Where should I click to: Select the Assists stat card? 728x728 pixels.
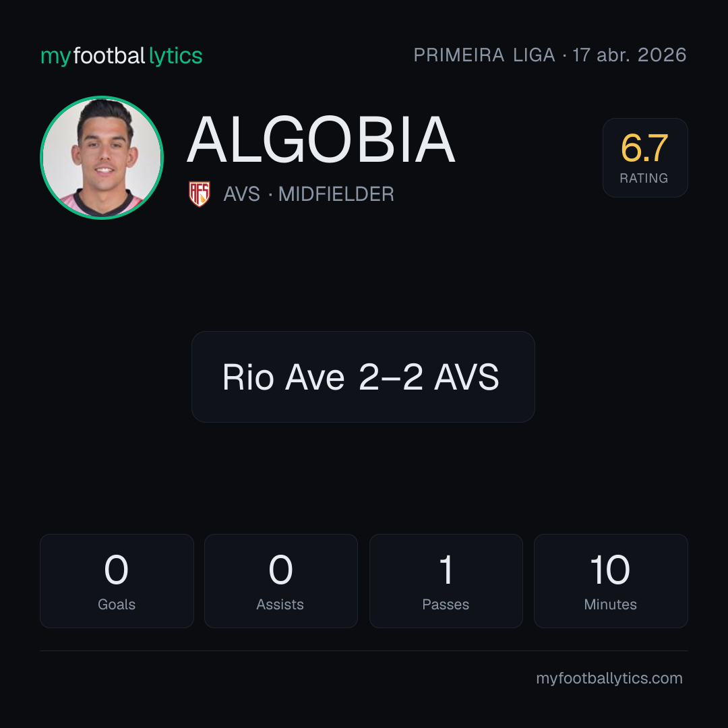[x=281, y=581]
